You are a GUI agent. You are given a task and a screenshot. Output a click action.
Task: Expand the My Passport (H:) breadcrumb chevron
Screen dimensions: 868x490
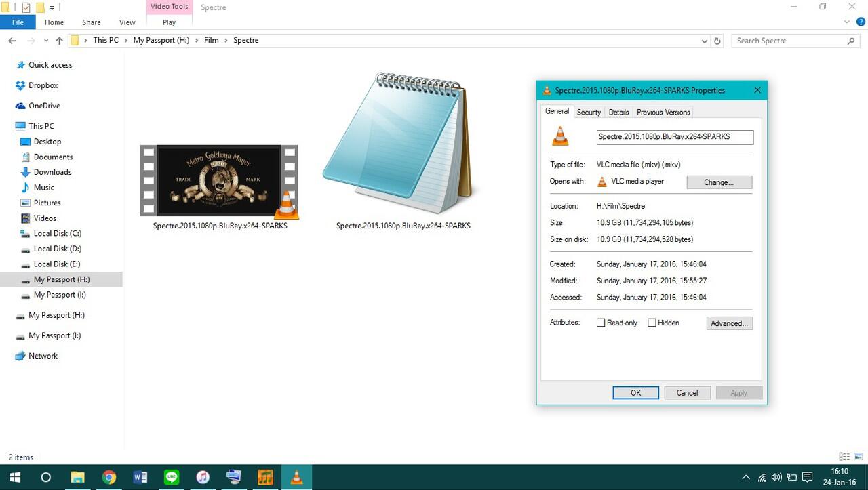(x=197, y=41)
